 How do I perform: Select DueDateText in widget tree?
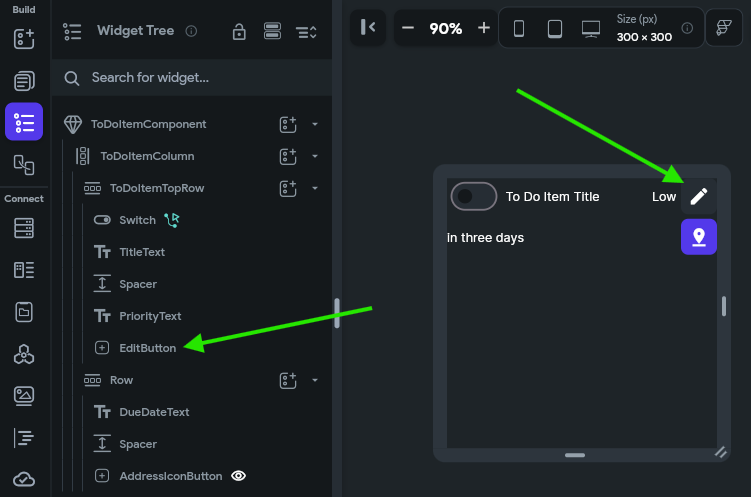click(154, 412)
